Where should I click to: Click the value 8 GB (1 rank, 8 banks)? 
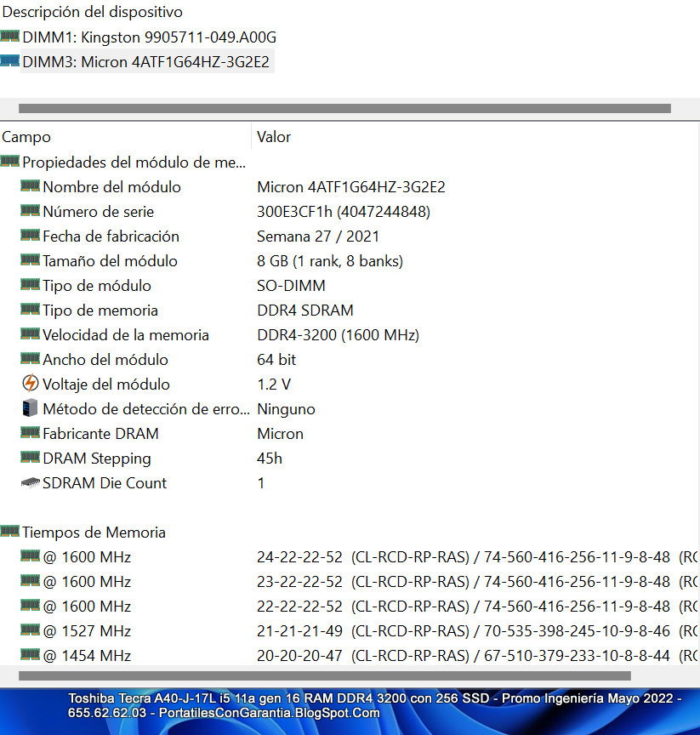point(330,261)
